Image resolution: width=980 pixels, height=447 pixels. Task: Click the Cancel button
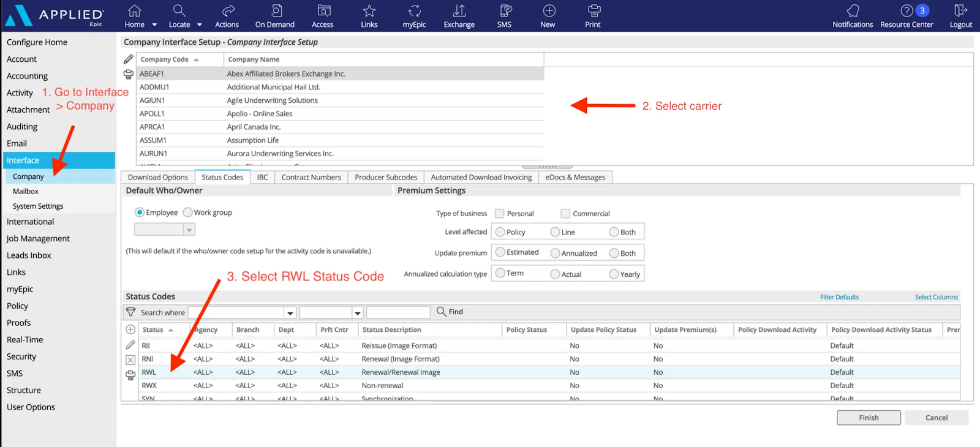pyautogui.click(x=937, y=418)
